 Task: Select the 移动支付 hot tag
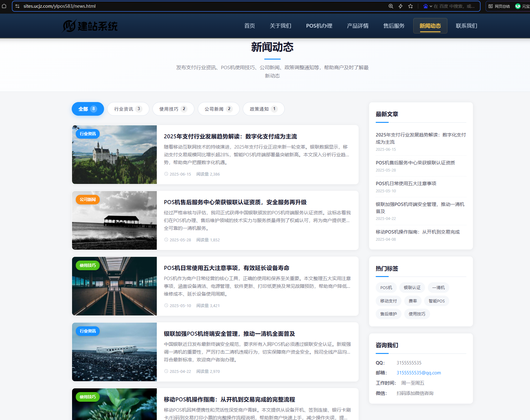[388, 301]
